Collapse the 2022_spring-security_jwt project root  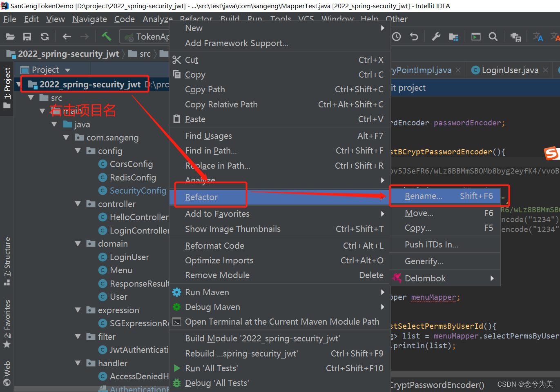(18, 85)
